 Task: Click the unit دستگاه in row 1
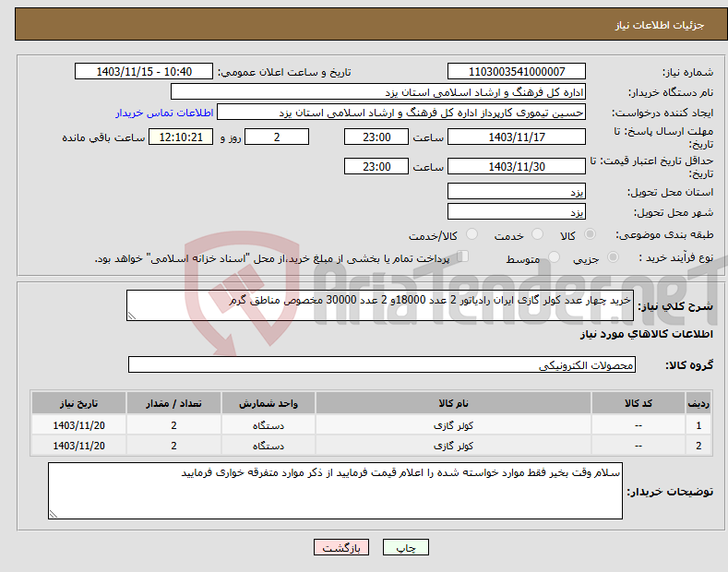(269, 425)
